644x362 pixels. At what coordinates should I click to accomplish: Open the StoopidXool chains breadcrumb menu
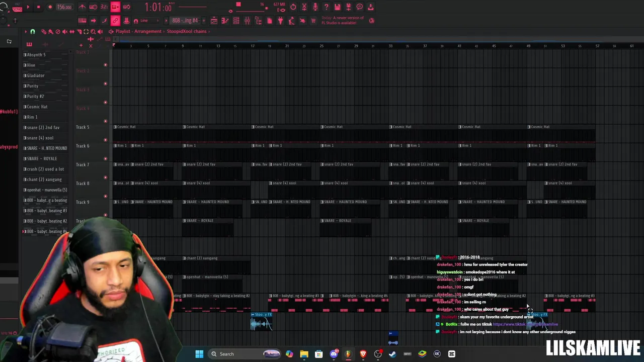[x=187, y=31]
